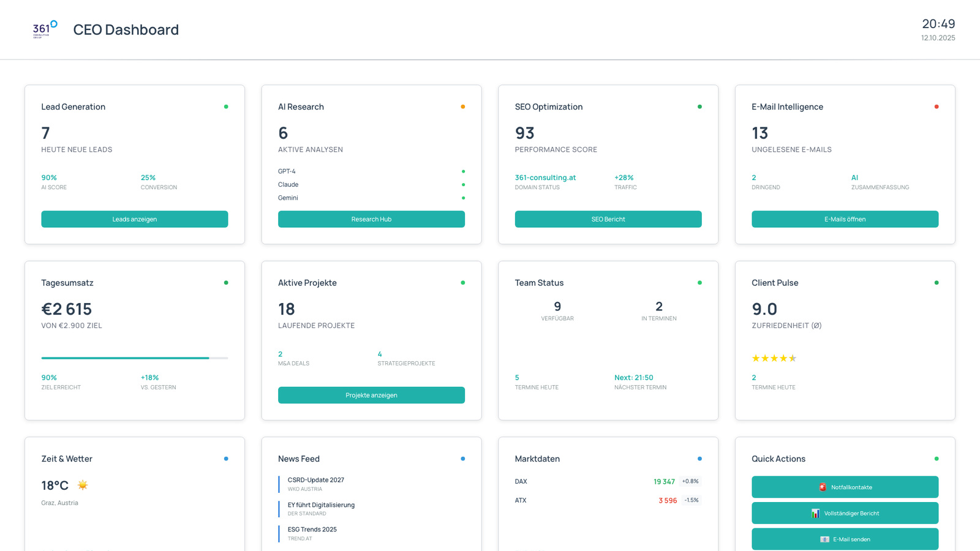This screenshot has height=551, width=980.
Task: Show projects via Projekte anzeigen
Action: point(371,395)
